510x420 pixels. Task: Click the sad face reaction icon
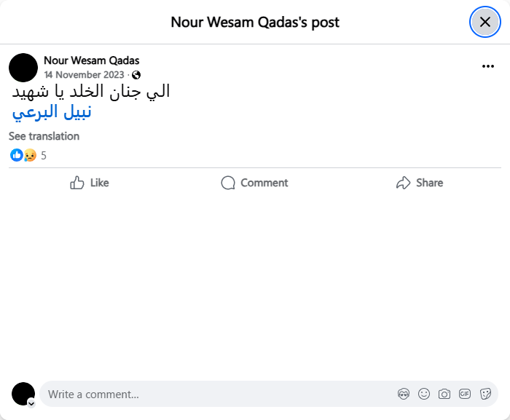pos(30,155)
